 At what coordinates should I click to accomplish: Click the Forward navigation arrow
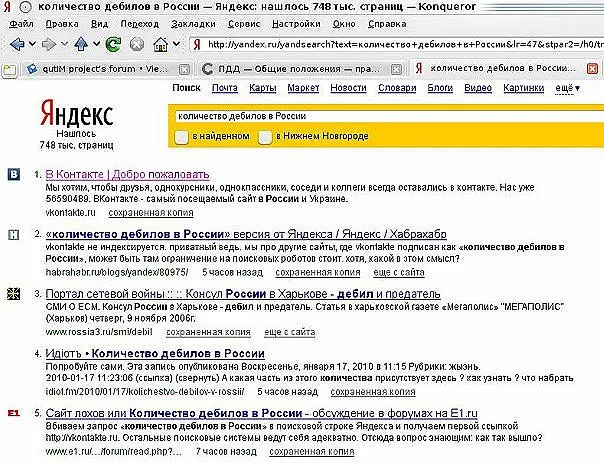(49, 44)
